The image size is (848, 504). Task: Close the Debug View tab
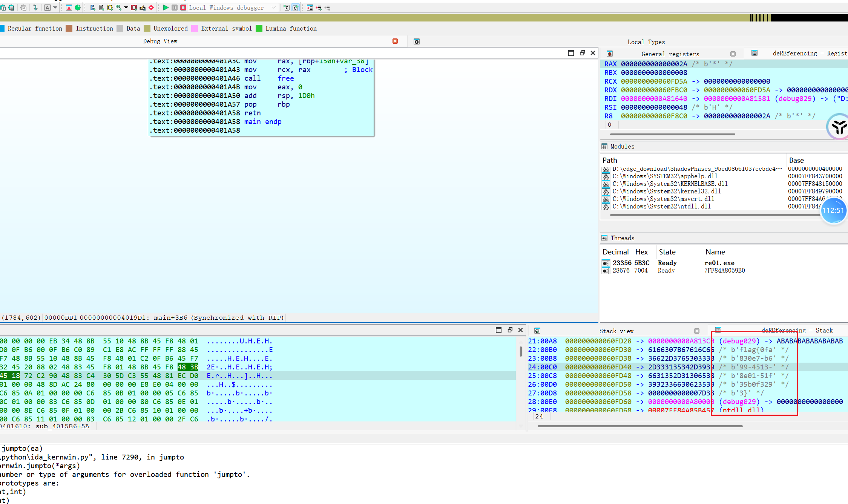[x=395, y=41]
